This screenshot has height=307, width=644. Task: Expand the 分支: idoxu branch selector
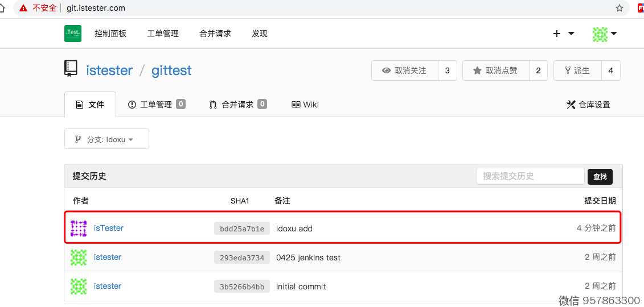point(106,139)
